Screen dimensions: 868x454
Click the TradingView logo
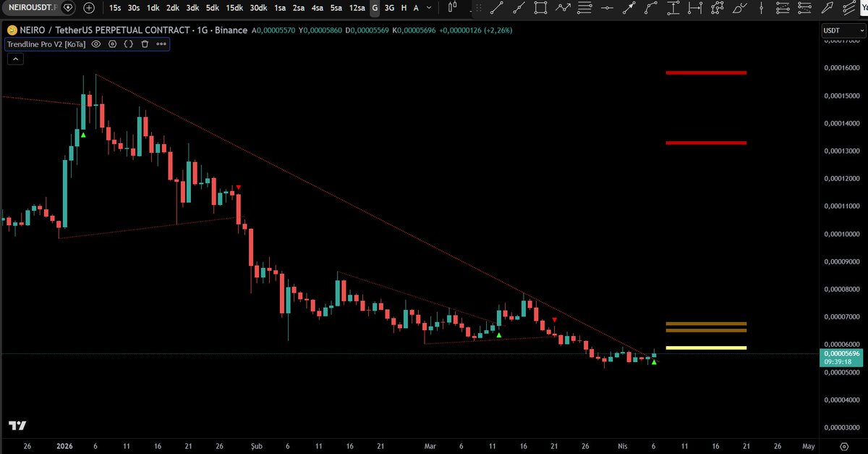[17, 426]
